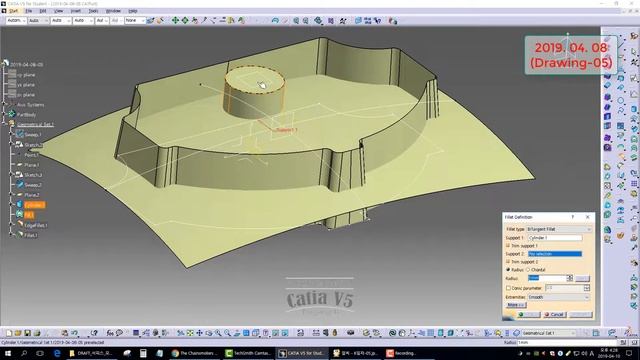The width and height of the screenshot is (640, 360).
Task: Click Cancel in Fillet Definition dialog
Action: 555,315
